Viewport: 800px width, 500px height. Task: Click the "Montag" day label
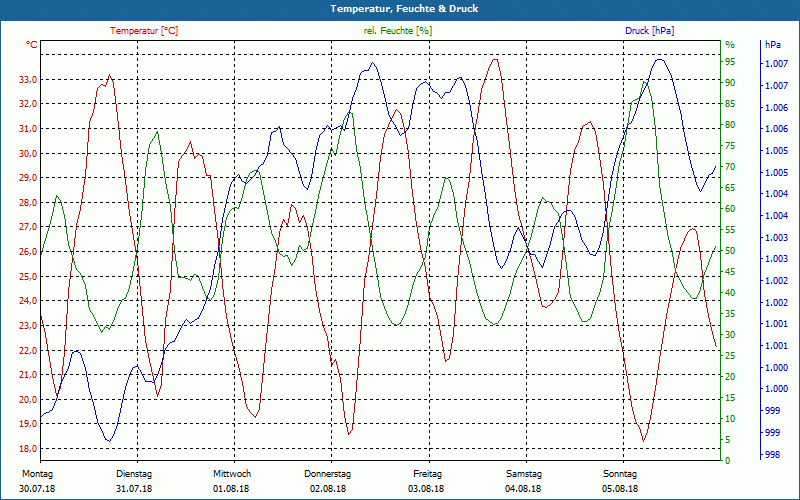pos(37,474)
